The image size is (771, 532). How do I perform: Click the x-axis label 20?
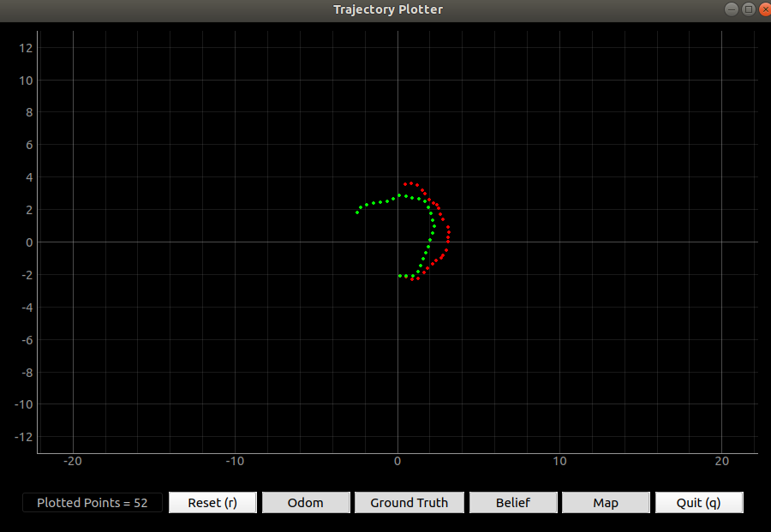point(722,461)
